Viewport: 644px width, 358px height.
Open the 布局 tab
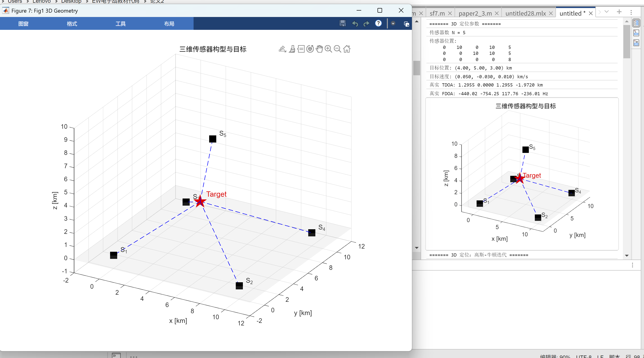point(169,24)
